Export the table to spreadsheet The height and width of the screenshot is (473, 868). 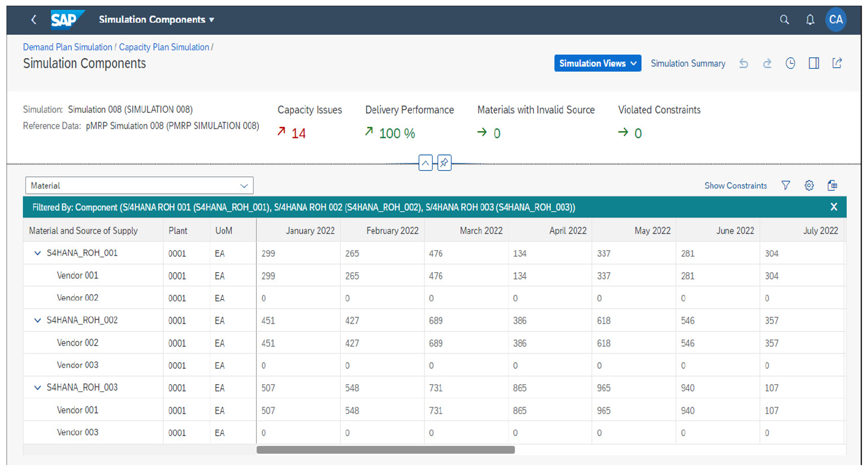pos(833,185)
